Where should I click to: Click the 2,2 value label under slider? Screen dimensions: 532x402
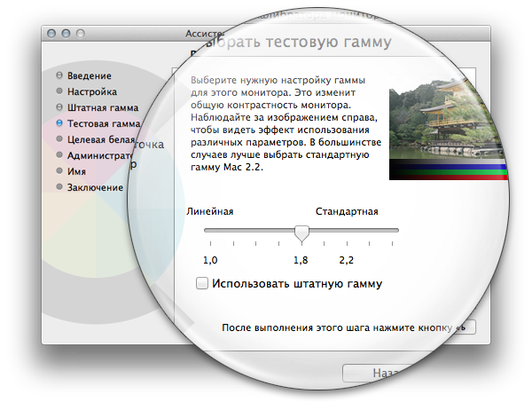(347, 260)
